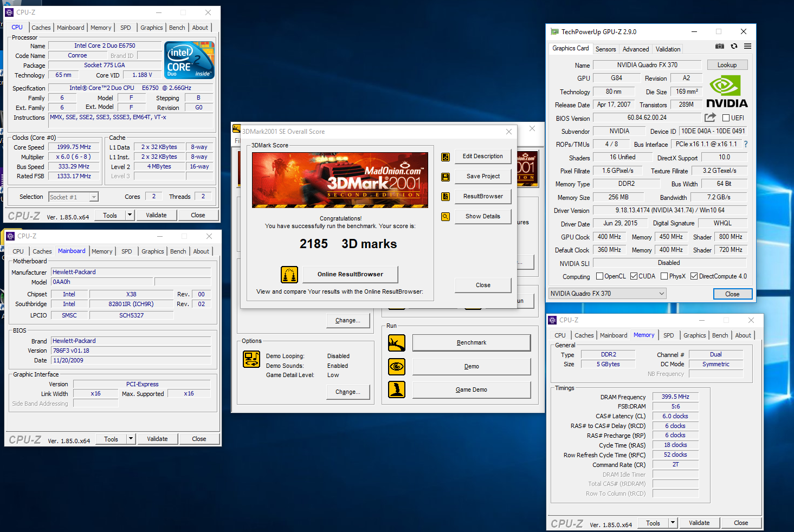794x532 pixels.
Task: Click the GPU name field NVIDIA Quadro FX 370
Action: pyautogui.click(x=647, y=65)
